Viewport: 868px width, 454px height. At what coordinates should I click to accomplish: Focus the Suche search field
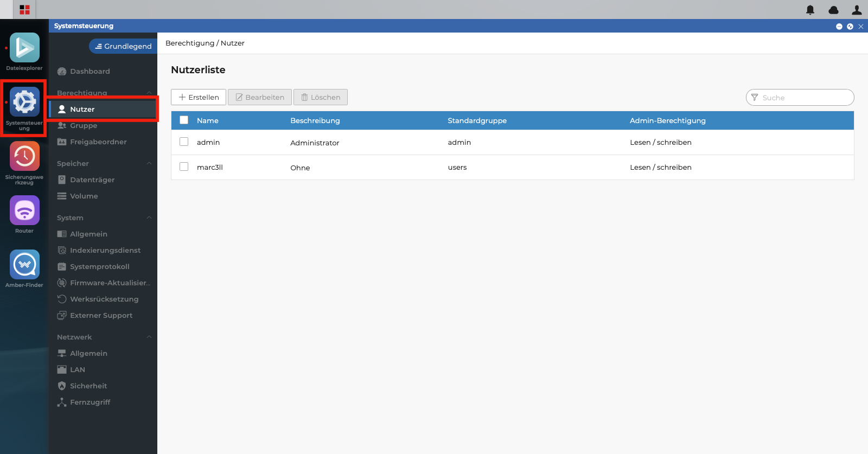coord(800,98)
